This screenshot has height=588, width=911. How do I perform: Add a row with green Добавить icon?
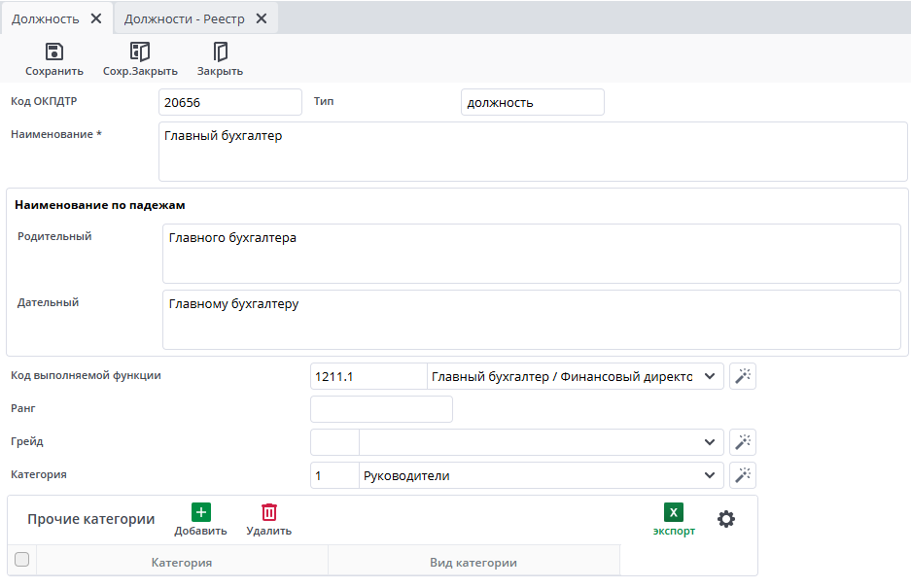coord(200,513)
